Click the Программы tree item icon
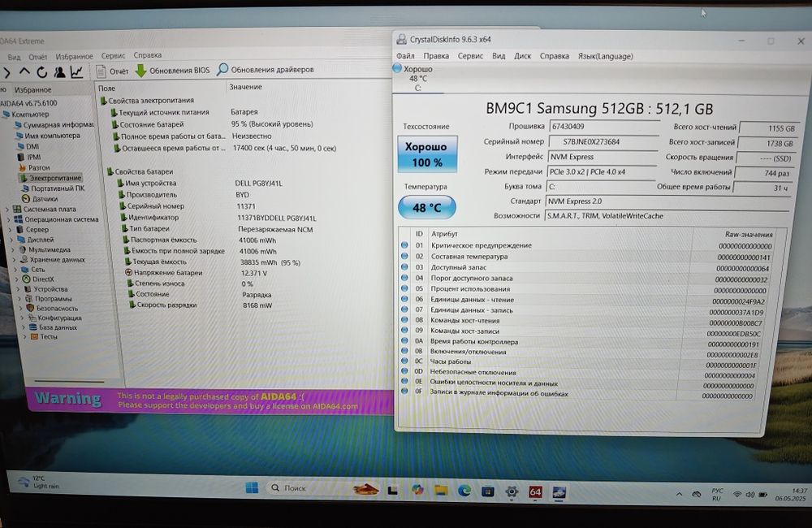Viewport: 812px width, 528px height. coord(30,298)
